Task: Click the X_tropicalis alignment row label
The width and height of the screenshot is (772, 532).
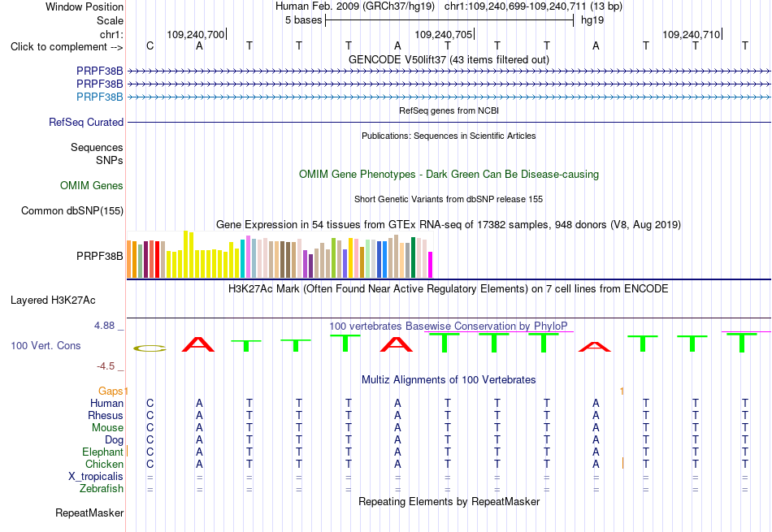Action: pyautogui.click(x=96, y=477)
